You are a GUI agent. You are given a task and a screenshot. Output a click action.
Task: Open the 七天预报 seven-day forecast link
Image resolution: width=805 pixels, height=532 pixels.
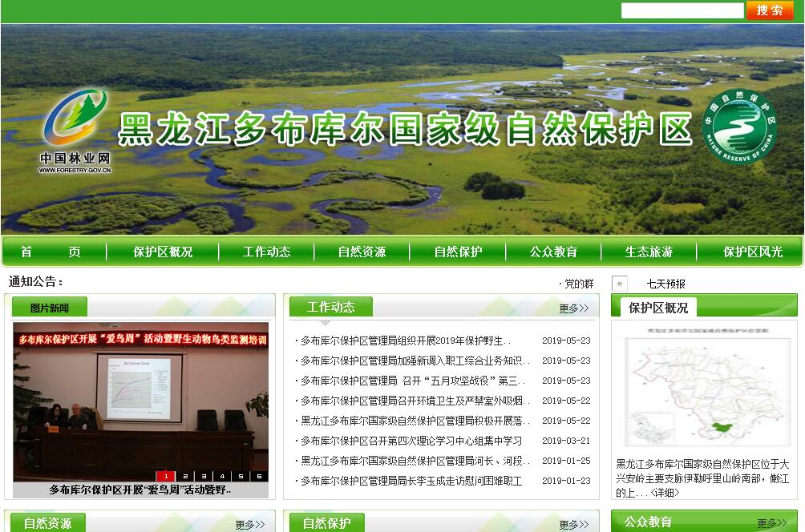pos(665,284)
